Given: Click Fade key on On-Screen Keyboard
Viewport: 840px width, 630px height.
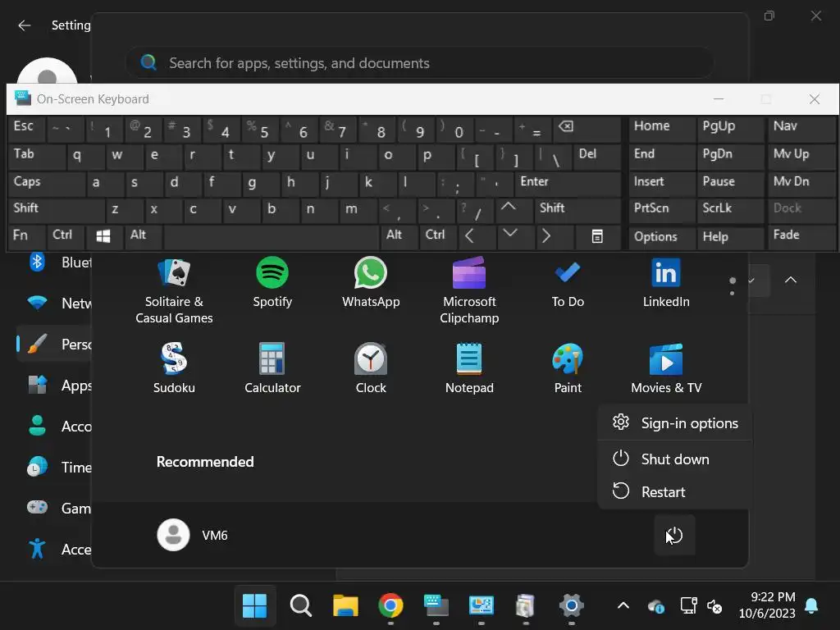Looking at the screenshot, I should [801, 237].
